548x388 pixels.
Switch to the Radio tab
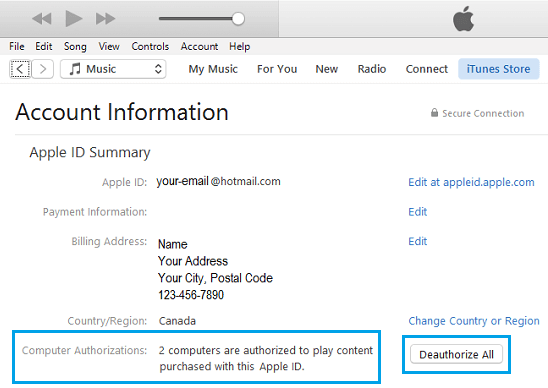pyautogui.click(x=372, y=69)
